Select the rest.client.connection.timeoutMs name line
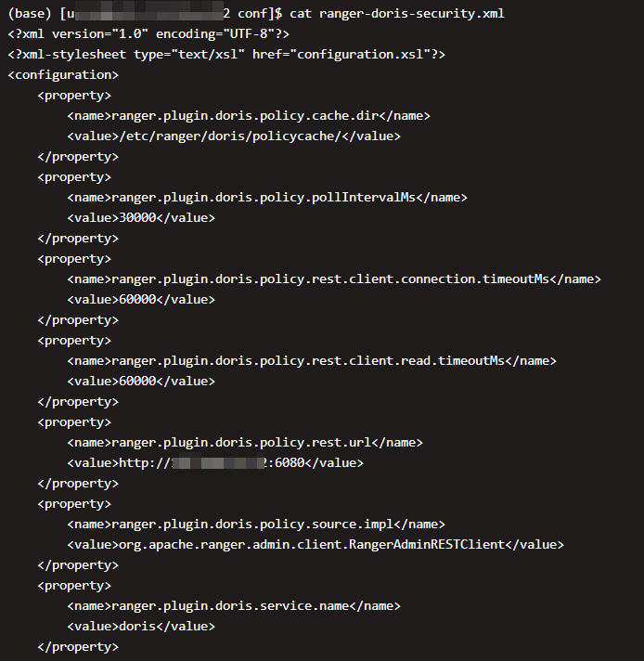The image size is (644, 661). (x=334, y=279)
